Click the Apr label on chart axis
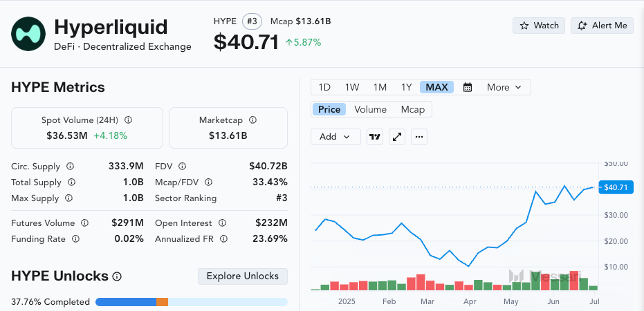The width and height of the screenshot is (644, 311). click(x=470, y=301)
